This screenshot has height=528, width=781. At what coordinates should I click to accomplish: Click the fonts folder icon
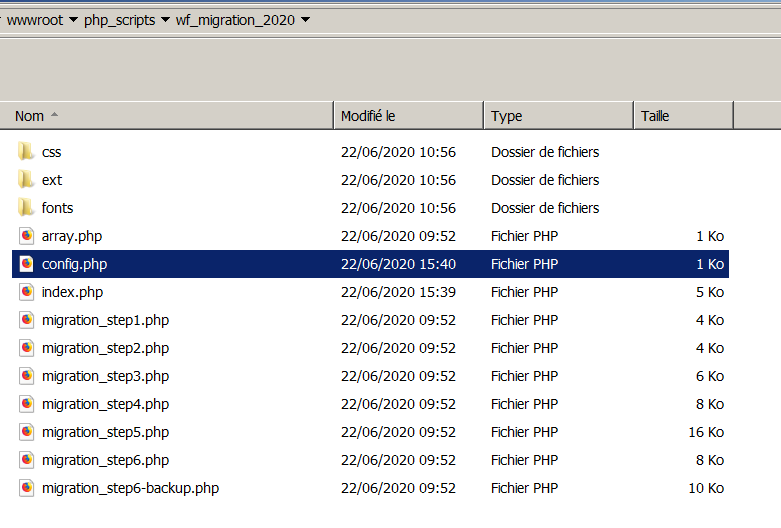[26, 208]
